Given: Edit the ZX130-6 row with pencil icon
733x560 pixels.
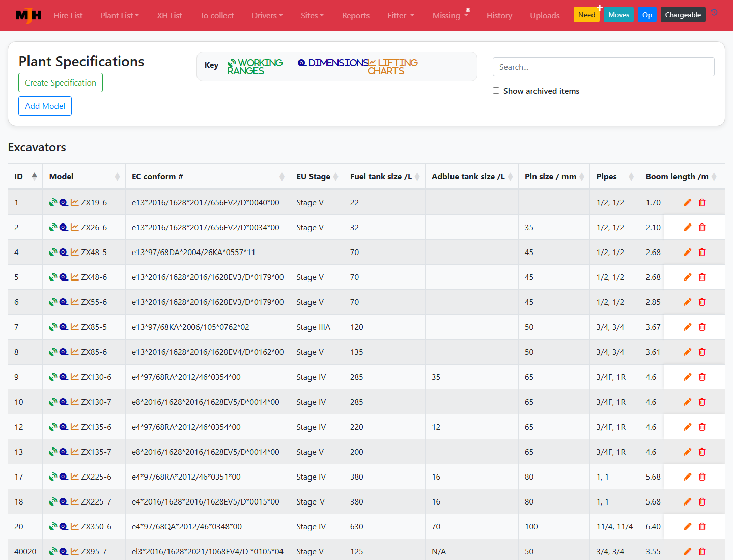Looking at the screenshot, I should coord(687,377).
